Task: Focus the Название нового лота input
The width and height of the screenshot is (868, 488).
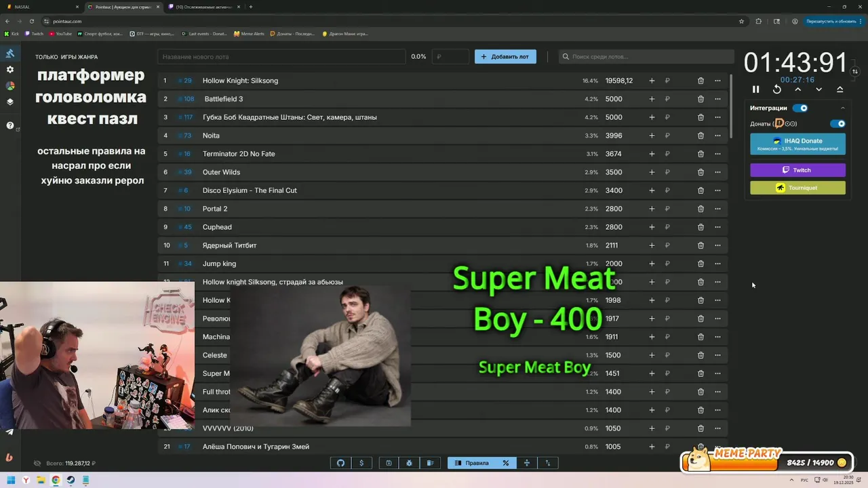Action: pos(281,57)
